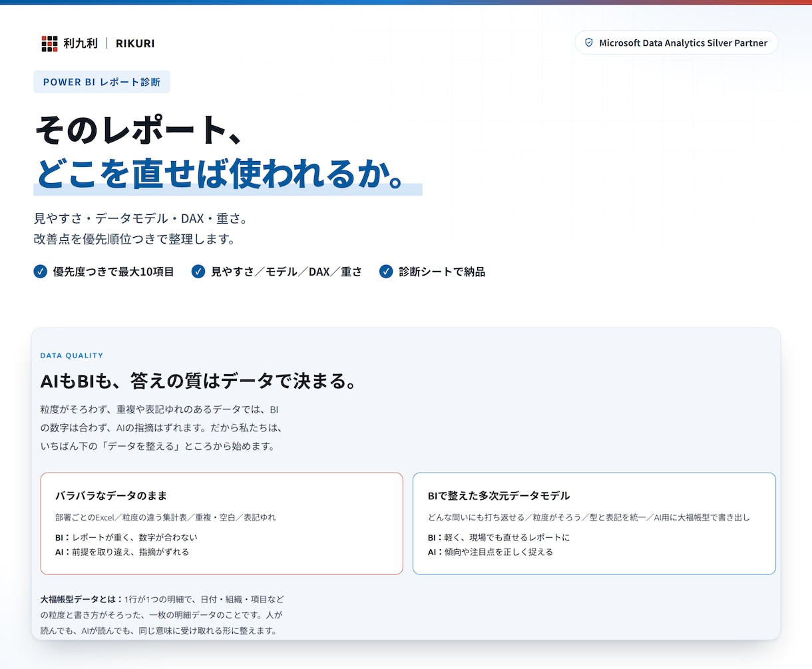Open the Microsoft Data Analytics Silver Partner badge
Screen dimensions: 812x669
coord(676,43)
